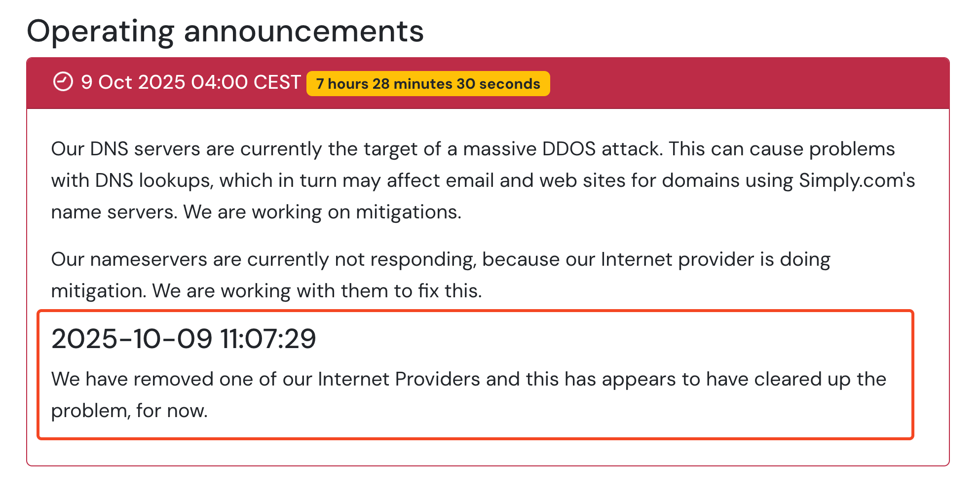Click the "9 Oct 2025" date text

[x=133, y=82]
